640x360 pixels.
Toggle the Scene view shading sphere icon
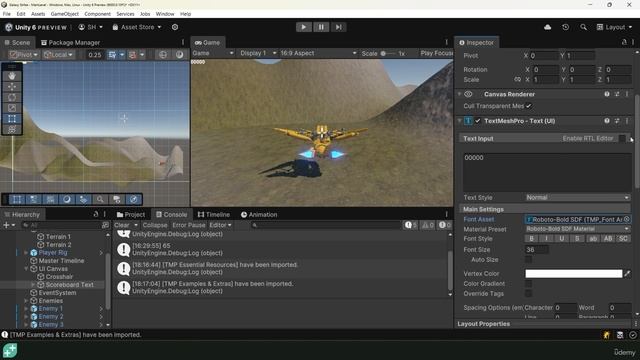point(180,55)
